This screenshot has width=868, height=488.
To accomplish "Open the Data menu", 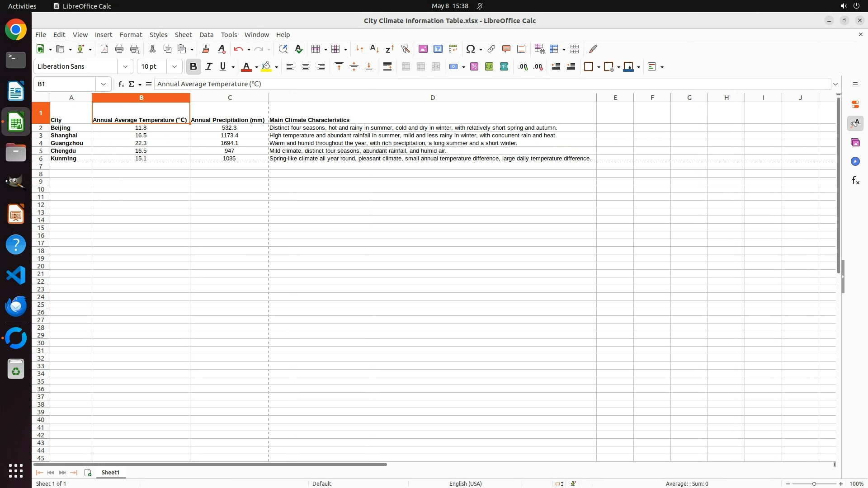I will coord(206,34).
